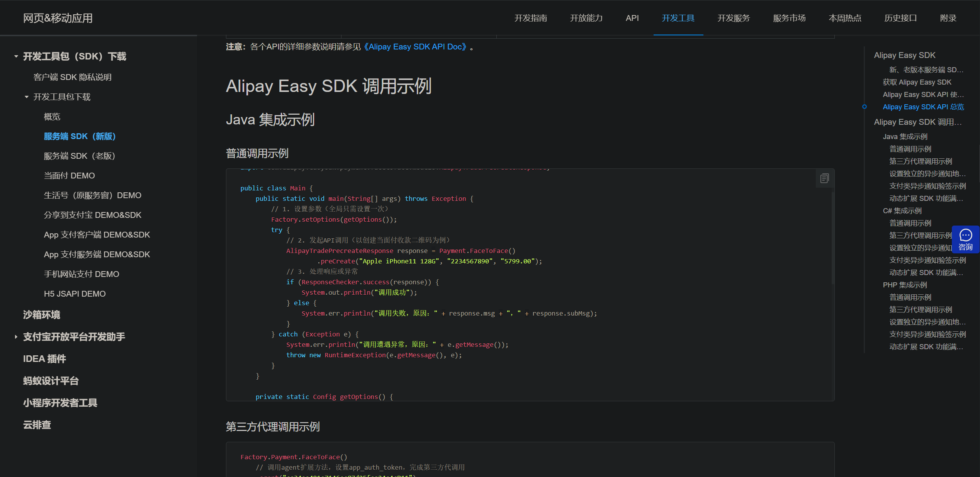Click 网页&移动应用 site title
Viewport: 980px width, 477px height.
point(58,18)
